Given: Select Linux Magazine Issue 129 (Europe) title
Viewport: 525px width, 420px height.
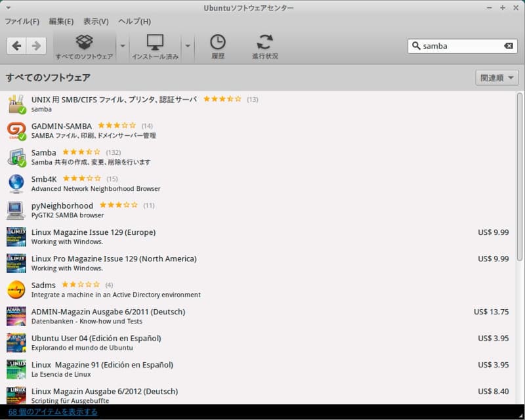Looking at the screenshot, I should [93, 232].
